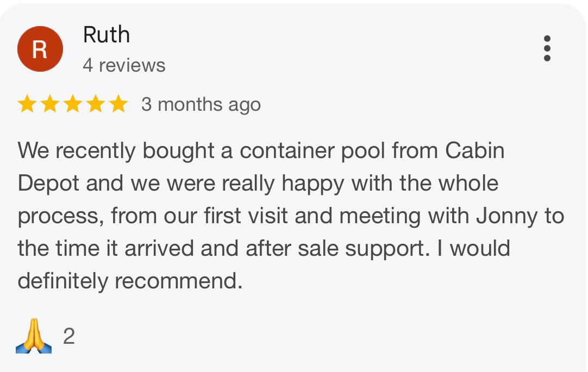View Ruth's "4 reviews" count link
This screenshot has height=372, width=588.
pos(124,66)
